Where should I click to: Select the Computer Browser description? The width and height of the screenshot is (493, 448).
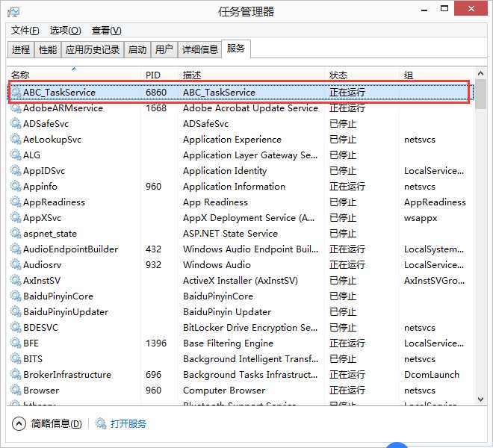coord(224,391)
